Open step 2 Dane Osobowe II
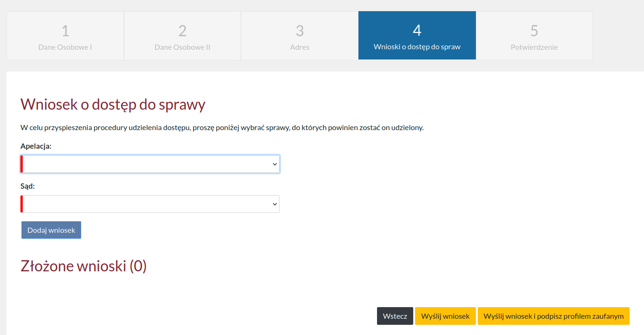This screenshot has height=335, width=644. tap(182, 36)
